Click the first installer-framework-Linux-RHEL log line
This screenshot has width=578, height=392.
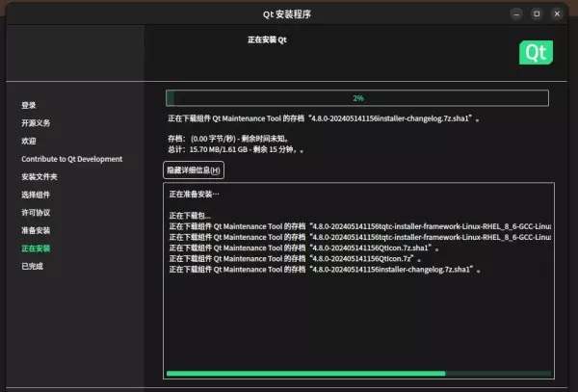click(x=360, y=226)
